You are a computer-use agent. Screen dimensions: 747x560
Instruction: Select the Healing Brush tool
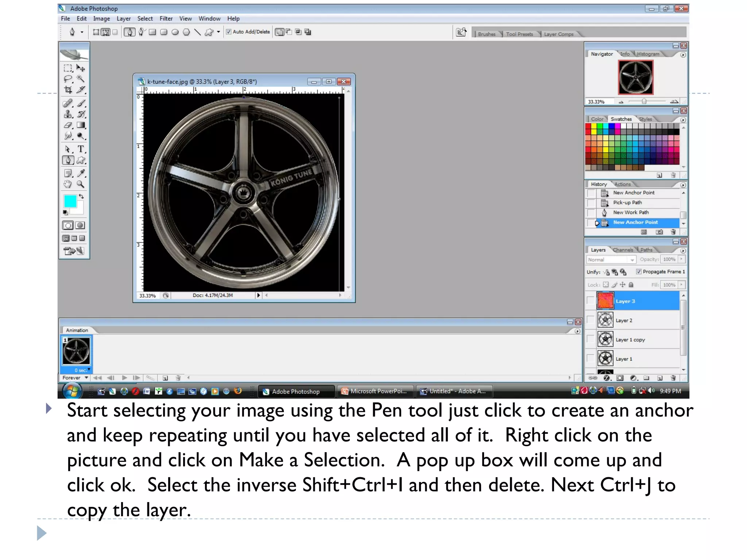tap(68, 104)
